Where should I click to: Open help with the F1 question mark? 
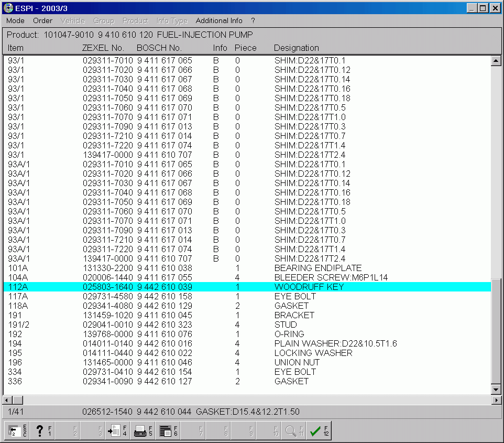43,430
